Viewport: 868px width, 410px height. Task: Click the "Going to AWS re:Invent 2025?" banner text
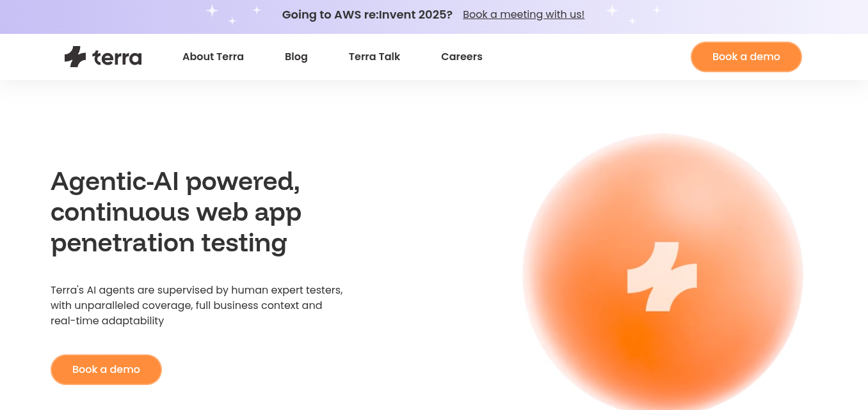coord(367,14)
